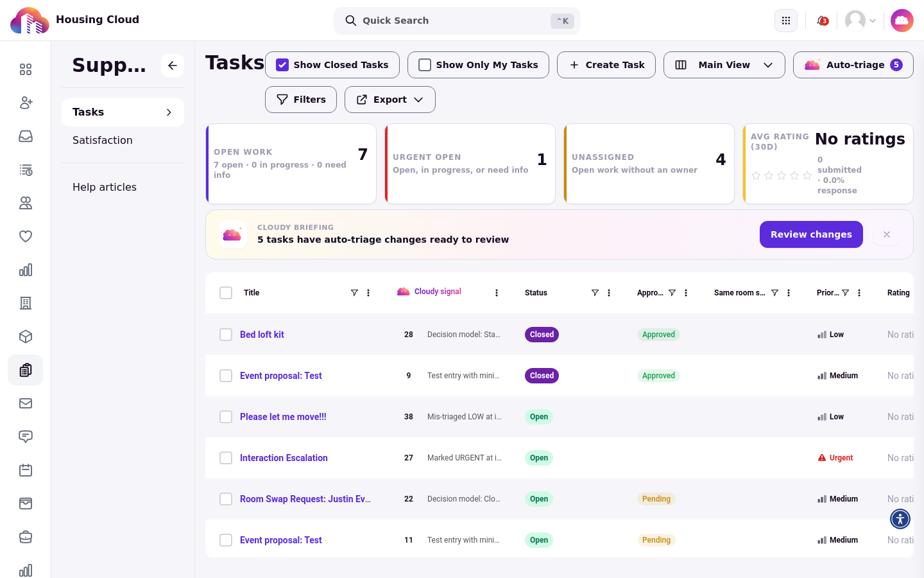Viewport: 924px width, 578px height.
Task: Click the heart icon in sidebar
Action: (x=26, y=236)
